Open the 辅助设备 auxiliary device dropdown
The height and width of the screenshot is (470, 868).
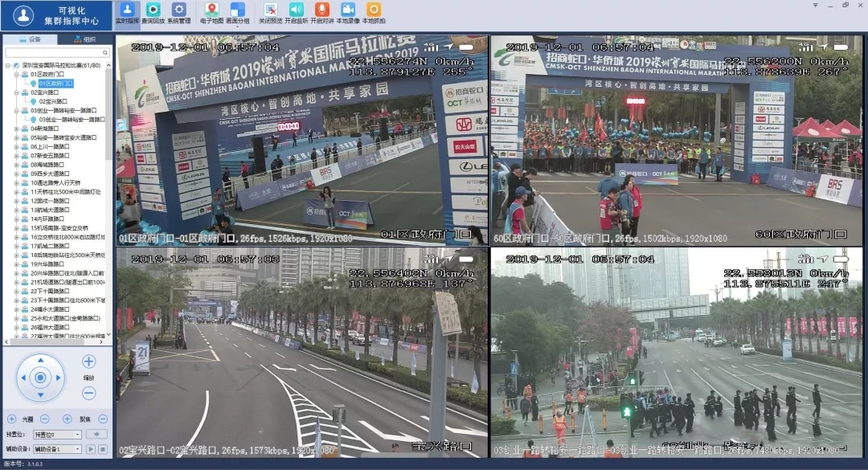(x=57, y=450)
